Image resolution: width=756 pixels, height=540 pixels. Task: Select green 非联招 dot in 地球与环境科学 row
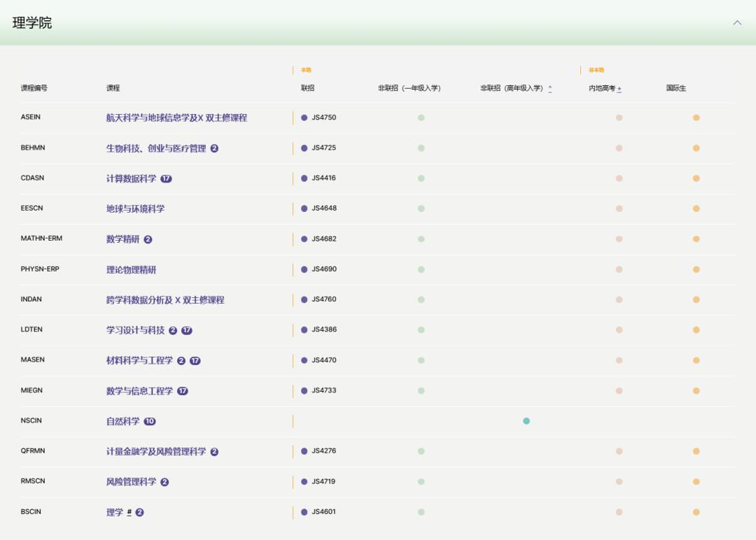[421, 208]
